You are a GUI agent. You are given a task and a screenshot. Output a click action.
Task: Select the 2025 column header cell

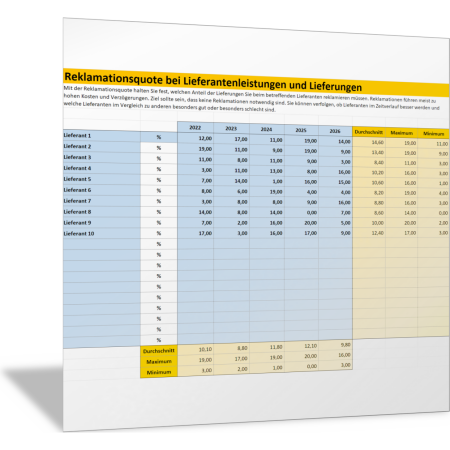[x=301, y=130]
